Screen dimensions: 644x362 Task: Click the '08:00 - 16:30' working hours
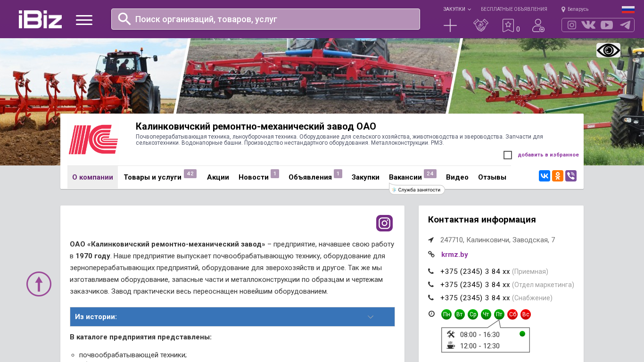pyautogui.click(x=480, y=335)
